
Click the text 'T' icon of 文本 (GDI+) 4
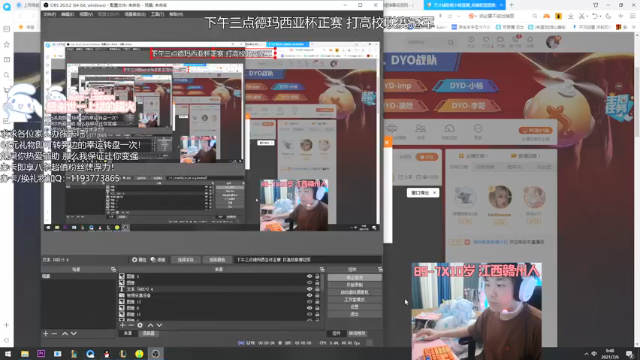coord(122,289)
